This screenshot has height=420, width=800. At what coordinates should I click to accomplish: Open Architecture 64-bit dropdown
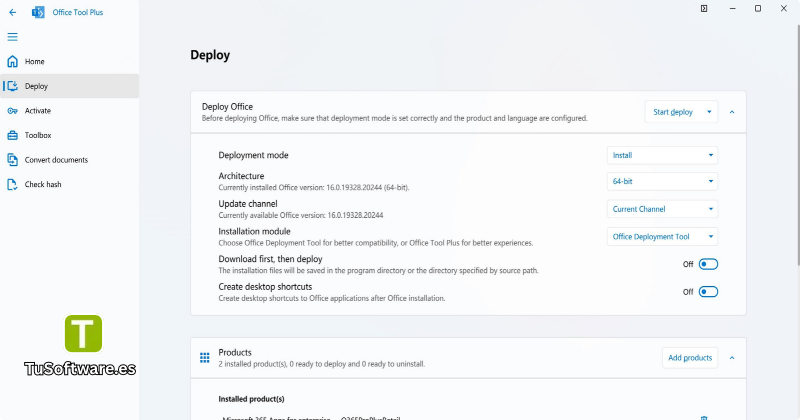coord(662,181)
